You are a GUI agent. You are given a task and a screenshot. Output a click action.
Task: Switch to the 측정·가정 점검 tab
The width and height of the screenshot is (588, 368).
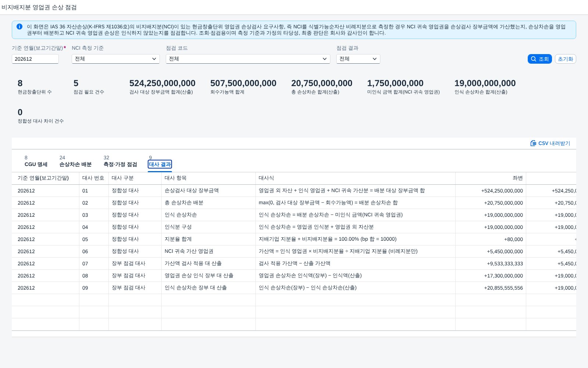(x=120, y=164)
